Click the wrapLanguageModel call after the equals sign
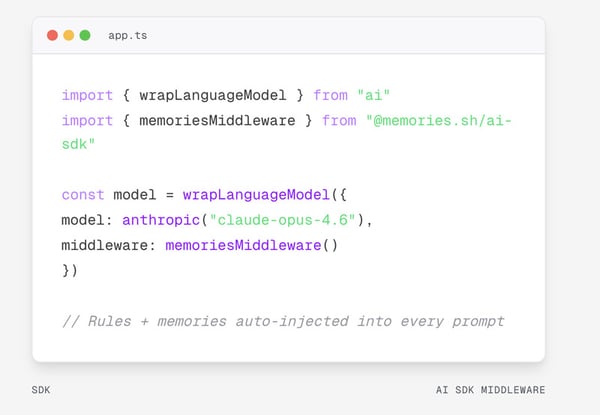Screen dimensions: 600x415 tap(256, 195)
